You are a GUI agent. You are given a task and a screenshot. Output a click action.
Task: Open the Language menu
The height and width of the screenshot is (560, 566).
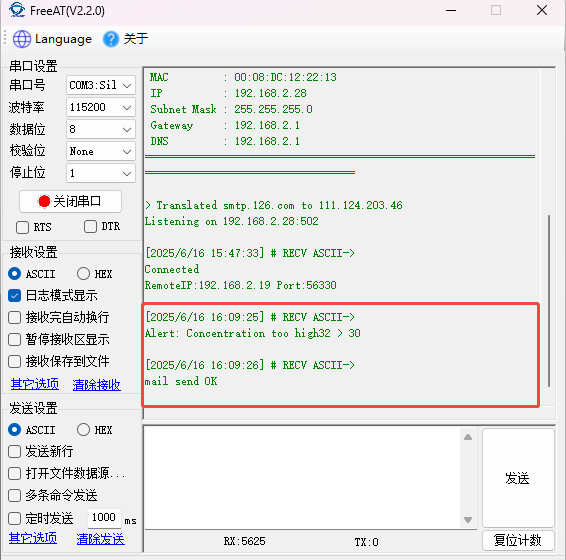(53, 39)
